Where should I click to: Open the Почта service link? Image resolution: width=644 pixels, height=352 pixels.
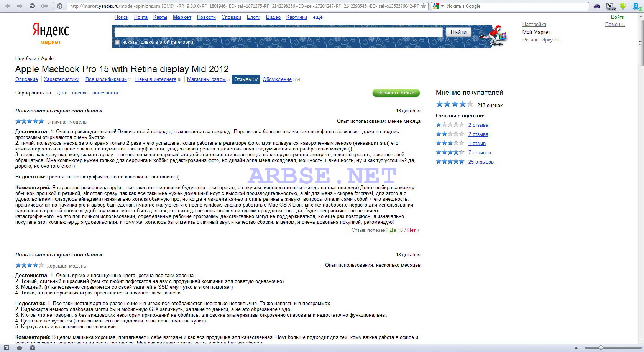pyautogui.click(x=141, y=17)
